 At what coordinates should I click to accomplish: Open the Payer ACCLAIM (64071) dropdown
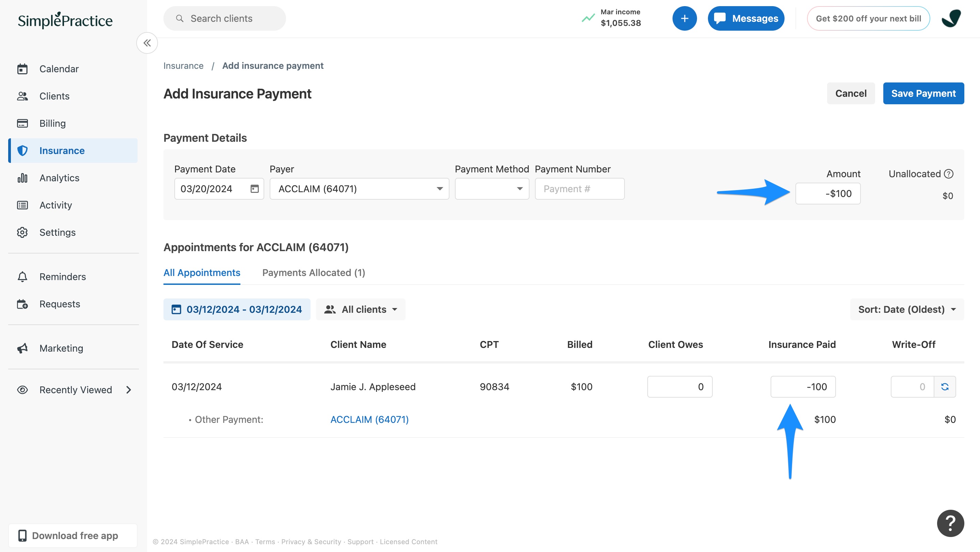click(359, 189)
